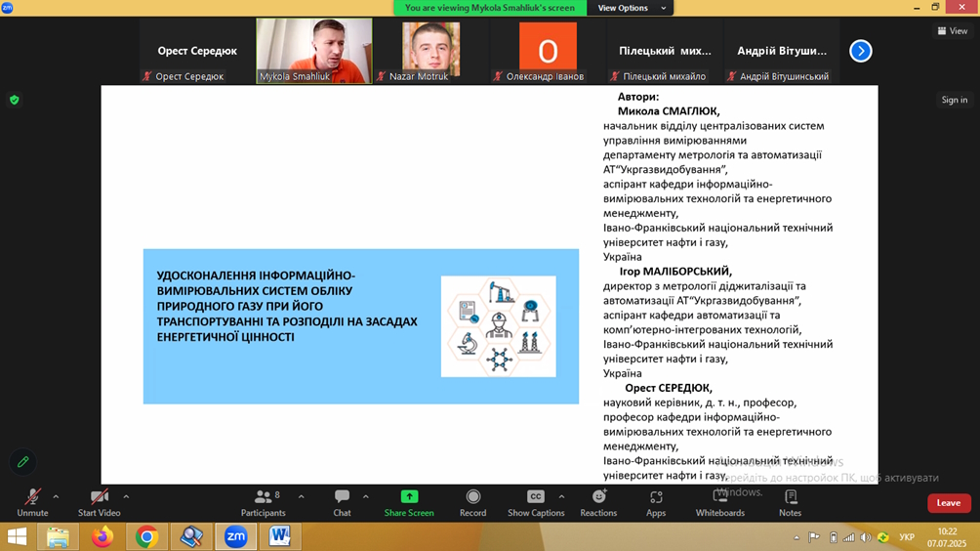Open the Participants panel
Image resolution: width=980 pixels, height=551 pixels.
(x=264, y=503)
